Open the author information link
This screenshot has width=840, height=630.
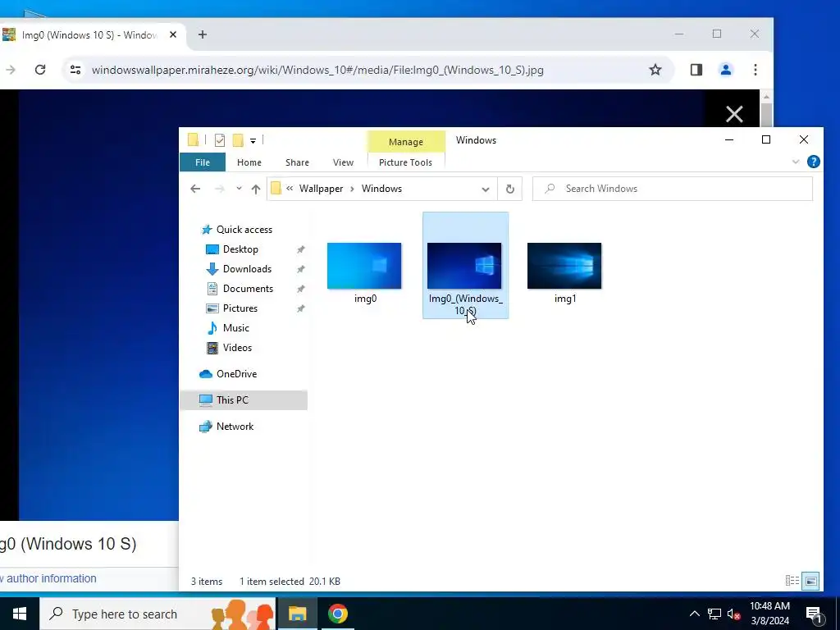48,578
